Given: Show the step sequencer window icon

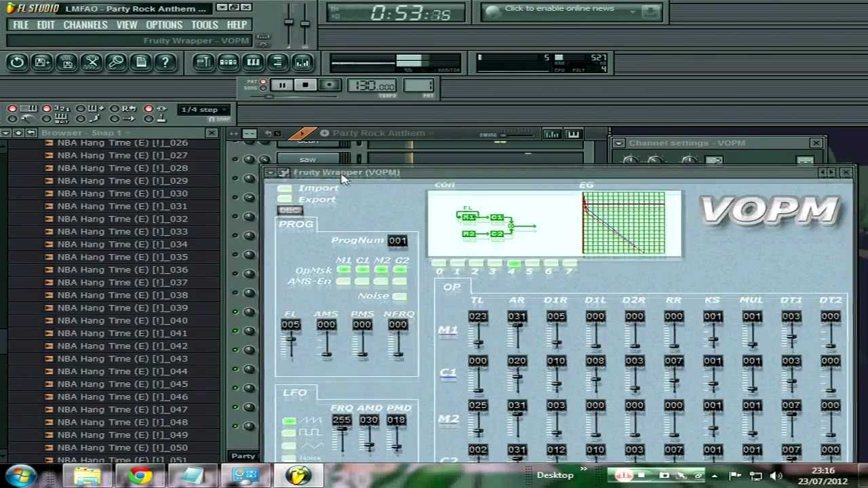Looking at the screenshot, I should coord(229,62).
